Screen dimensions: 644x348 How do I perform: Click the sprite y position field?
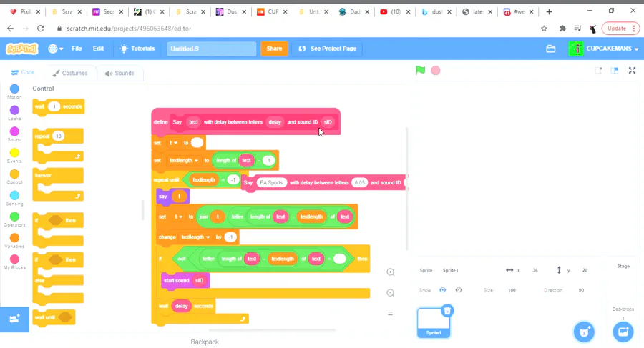585,270
